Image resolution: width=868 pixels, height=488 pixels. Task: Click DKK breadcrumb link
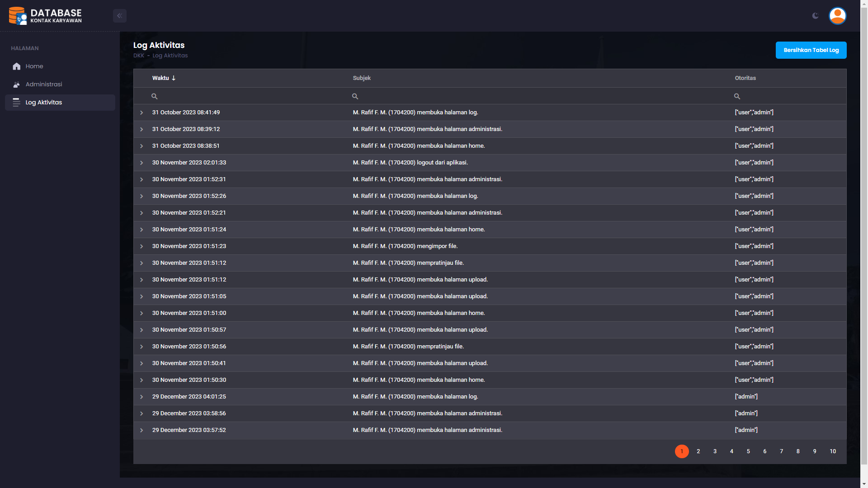click(x=139, y=56)
